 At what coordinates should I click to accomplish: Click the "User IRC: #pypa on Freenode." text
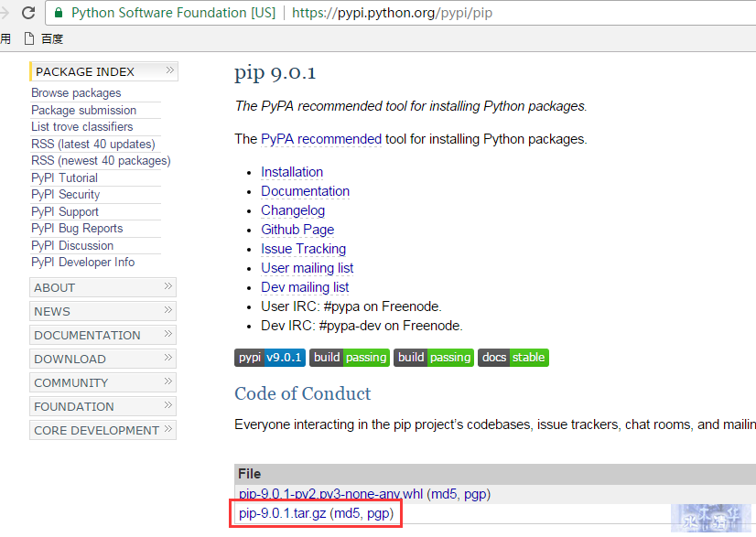click(351, 306)
